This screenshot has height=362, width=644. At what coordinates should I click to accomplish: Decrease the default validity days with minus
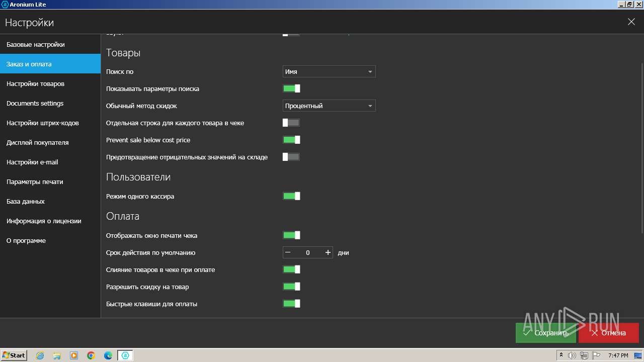[288, 252]
